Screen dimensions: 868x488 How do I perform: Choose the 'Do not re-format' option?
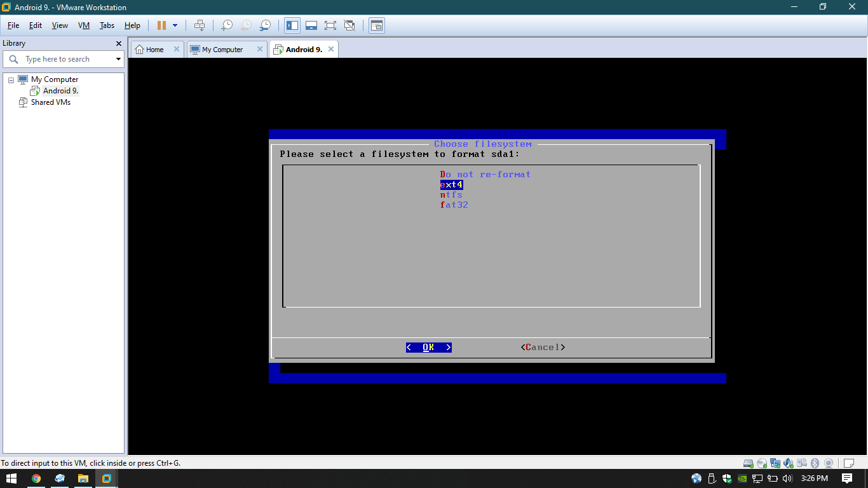(485, 174)
